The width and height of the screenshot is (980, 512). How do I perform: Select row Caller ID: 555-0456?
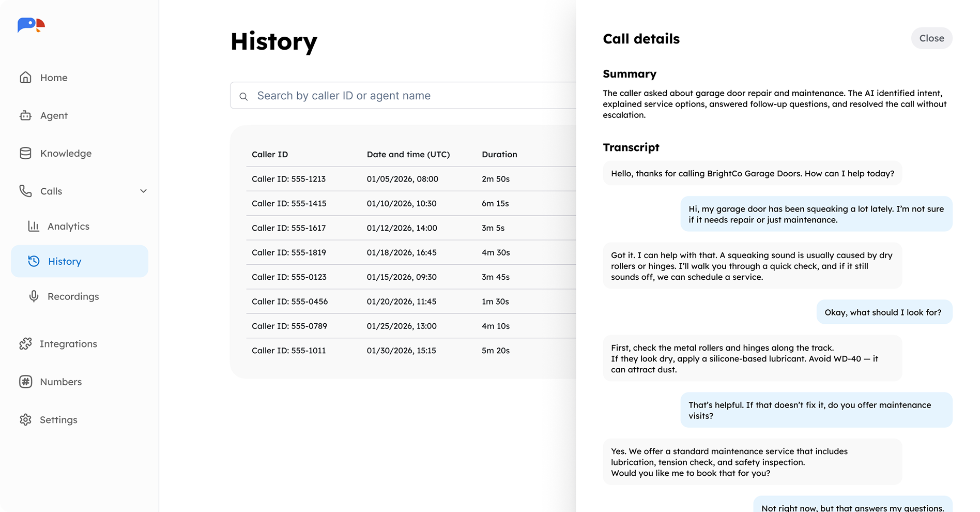click(411, 301)
